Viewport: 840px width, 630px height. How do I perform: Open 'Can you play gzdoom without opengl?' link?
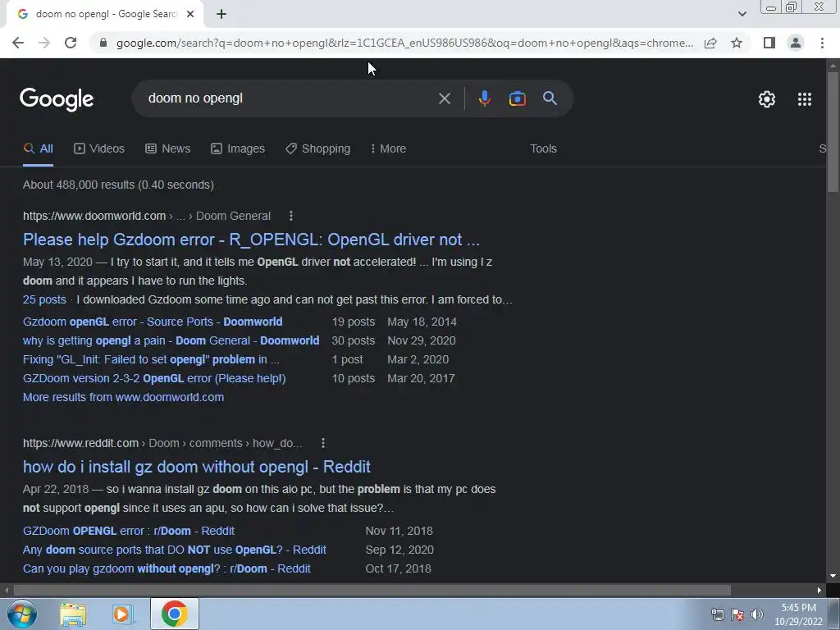tap(167, 569)
